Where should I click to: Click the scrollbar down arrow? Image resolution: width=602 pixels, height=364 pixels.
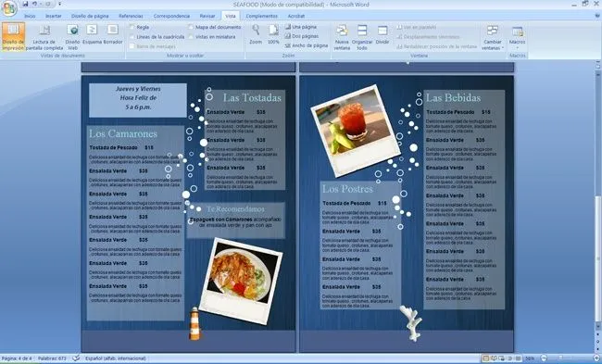point(597,326)
